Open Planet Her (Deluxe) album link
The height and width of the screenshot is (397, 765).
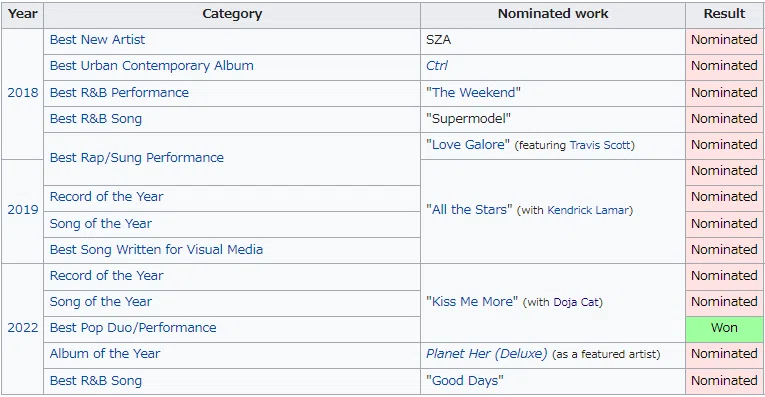click(486, 354)
